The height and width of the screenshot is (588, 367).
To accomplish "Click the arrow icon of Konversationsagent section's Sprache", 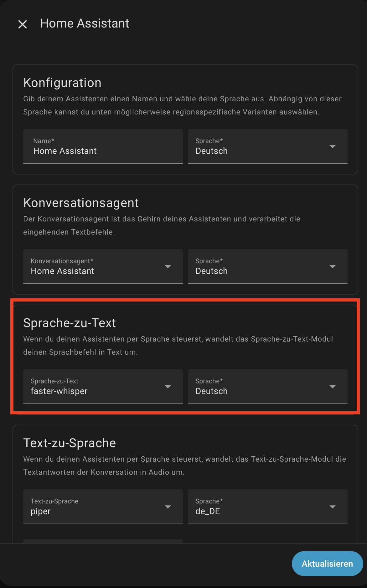I will point(333,267).
